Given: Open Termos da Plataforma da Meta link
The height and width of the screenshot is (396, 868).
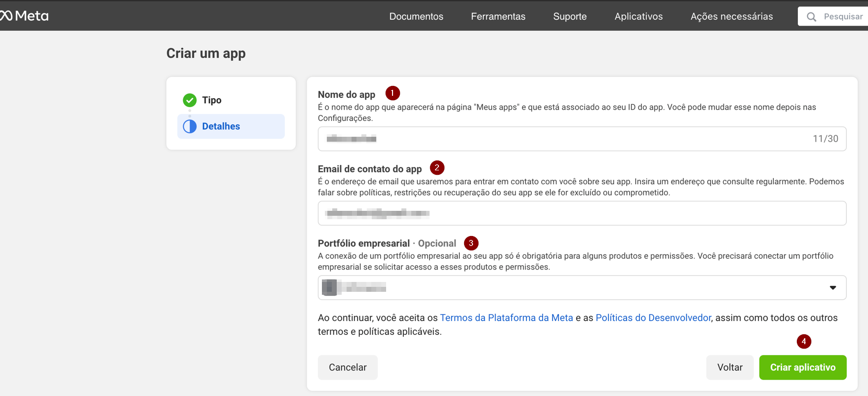Looking at the screenshot, I should (506, 318).
